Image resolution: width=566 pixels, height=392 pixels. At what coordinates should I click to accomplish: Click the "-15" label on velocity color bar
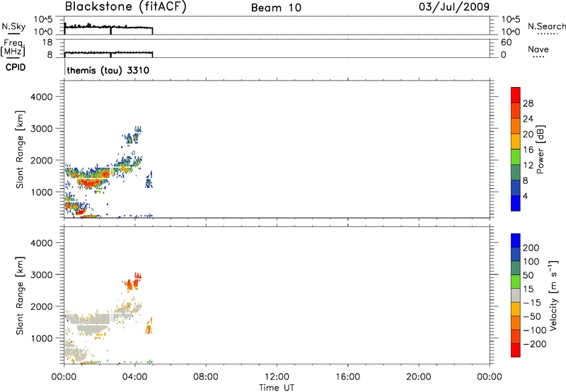click(x=532, y=303)
